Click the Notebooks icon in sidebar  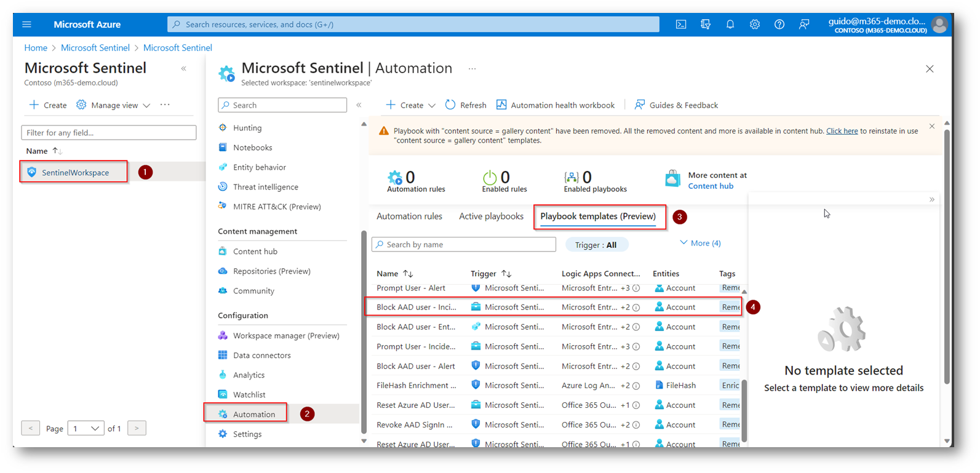[223, 148]
